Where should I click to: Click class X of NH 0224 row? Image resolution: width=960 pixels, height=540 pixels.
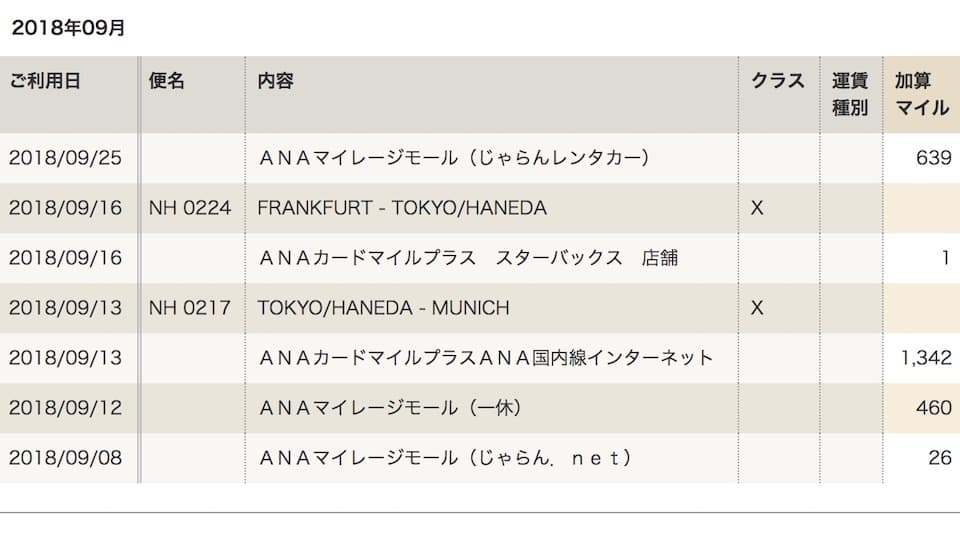[757, 208]
